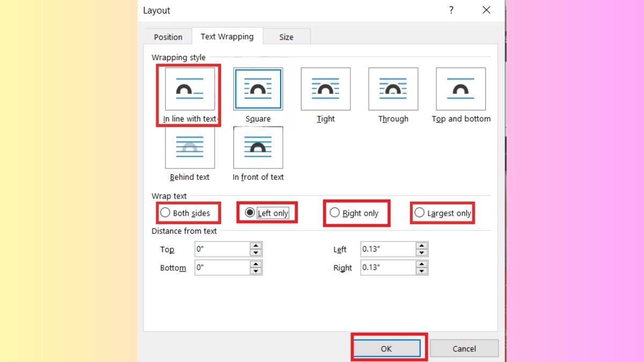The width and height of the screenshot is (644, 362).
Task: Choose the Top and bottom wrapping icon
Action: pos(461,89)
